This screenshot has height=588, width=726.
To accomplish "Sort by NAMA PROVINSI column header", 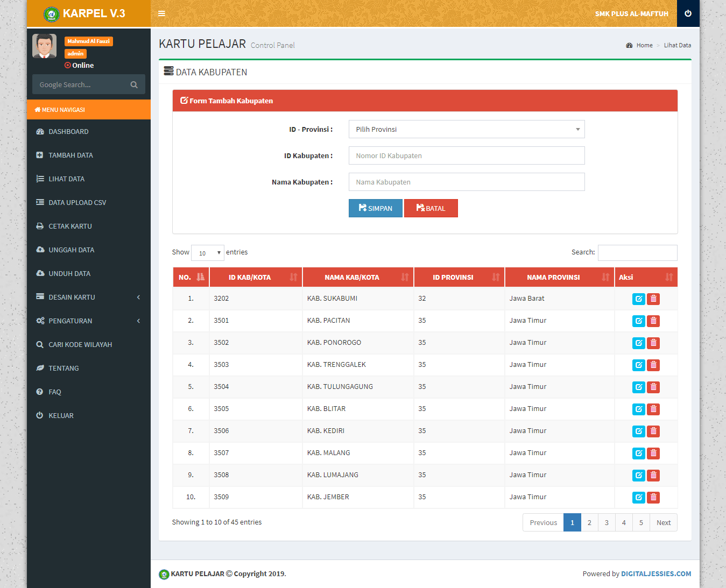I will (559, 278).
